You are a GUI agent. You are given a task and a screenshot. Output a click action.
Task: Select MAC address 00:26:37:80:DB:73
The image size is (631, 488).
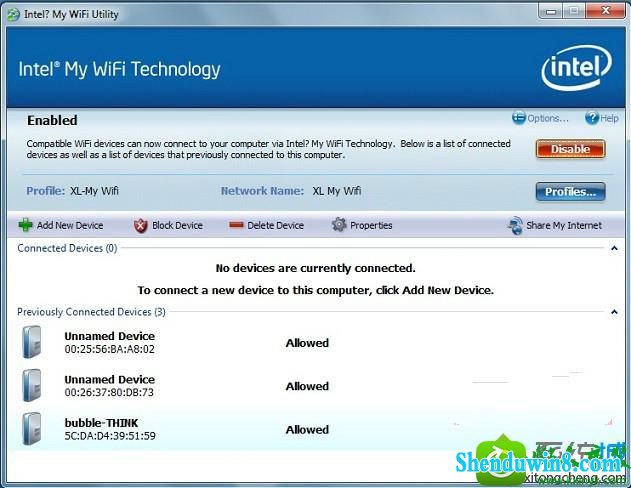[x=109, y=392]
